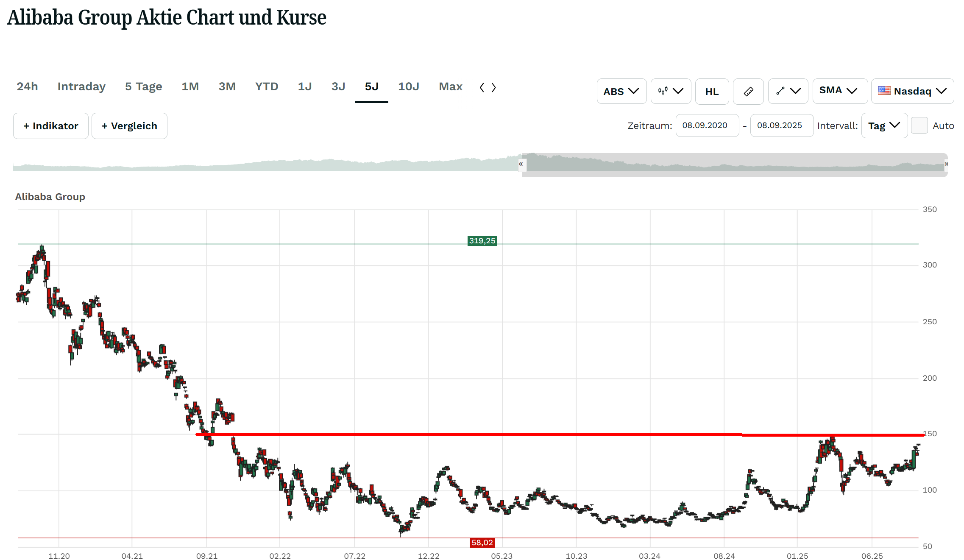The image size is (964, 560).
Task: Click the 06.25 x-axis date label
Action: pos(872,556)
